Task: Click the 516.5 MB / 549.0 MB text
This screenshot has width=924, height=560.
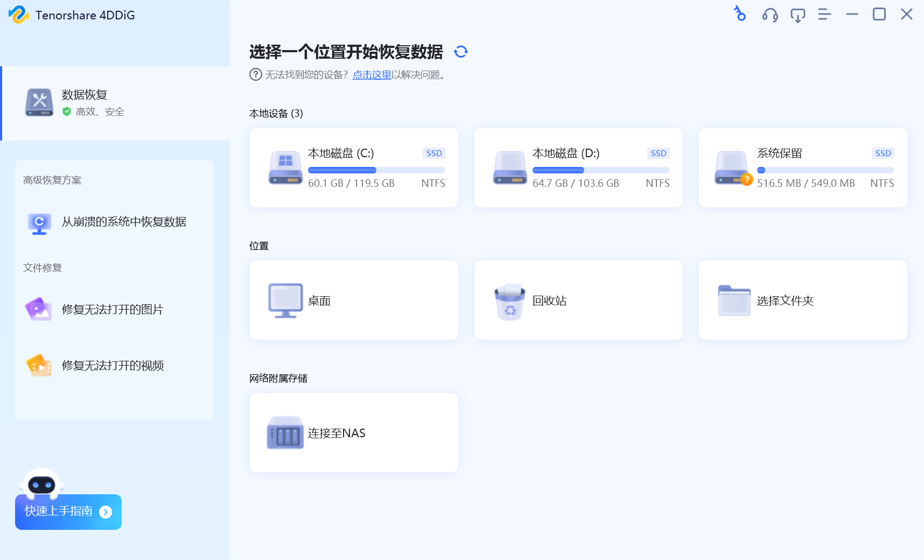Action: (x=806, y=184)
